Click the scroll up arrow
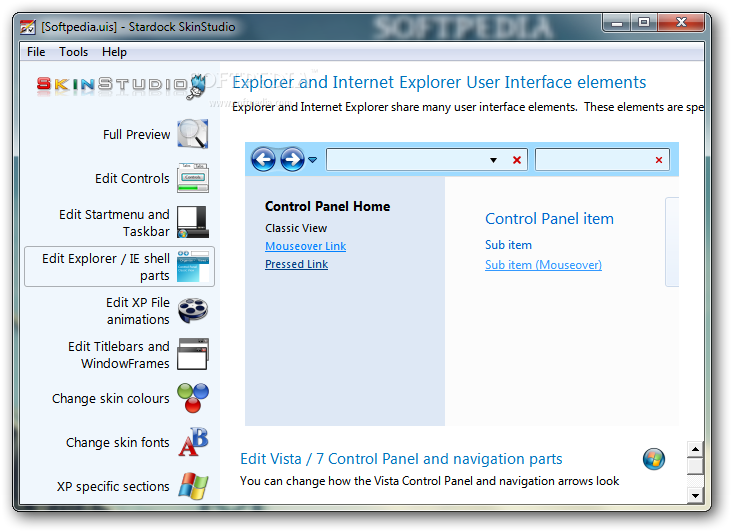Viewport: 732px width, 532px height. 695,449
